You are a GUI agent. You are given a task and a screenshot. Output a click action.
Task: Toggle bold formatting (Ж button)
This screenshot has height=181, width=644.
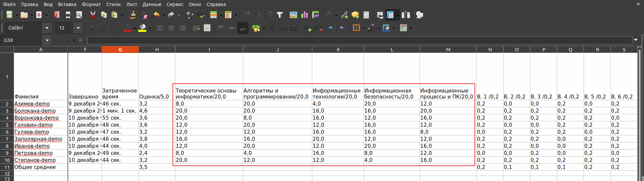click(92, 28)
